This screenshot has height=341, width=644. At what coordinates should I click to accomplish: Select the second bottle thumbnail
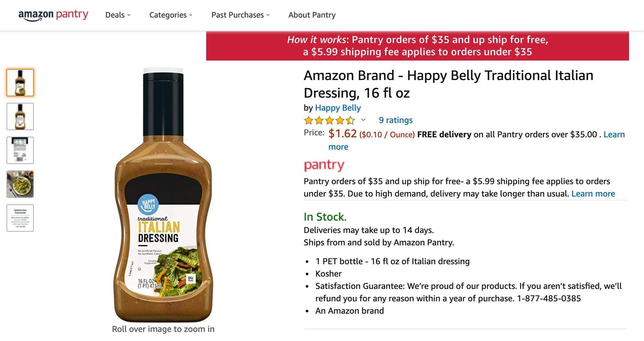pos(20,116)
